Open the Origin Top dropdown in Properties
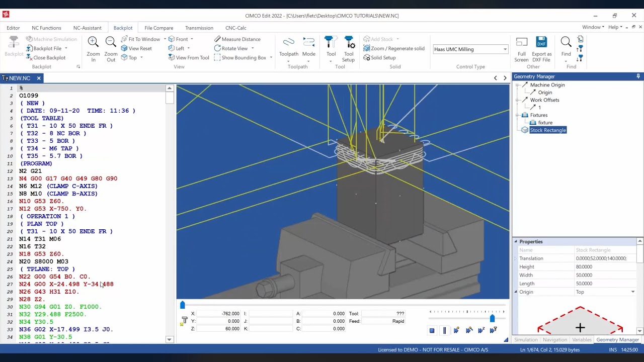644x362 pixels. [633, 292]
